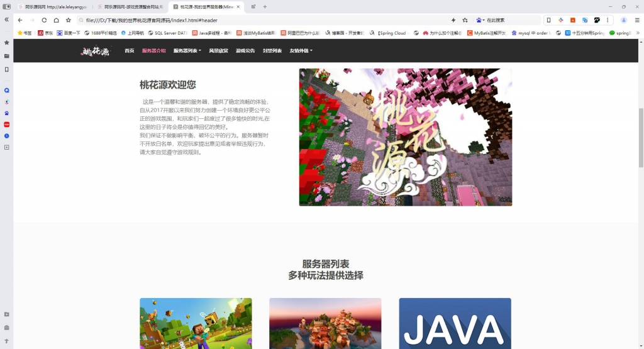
Task: Open the sidebar favorites star panel
Action: (6, 42)
